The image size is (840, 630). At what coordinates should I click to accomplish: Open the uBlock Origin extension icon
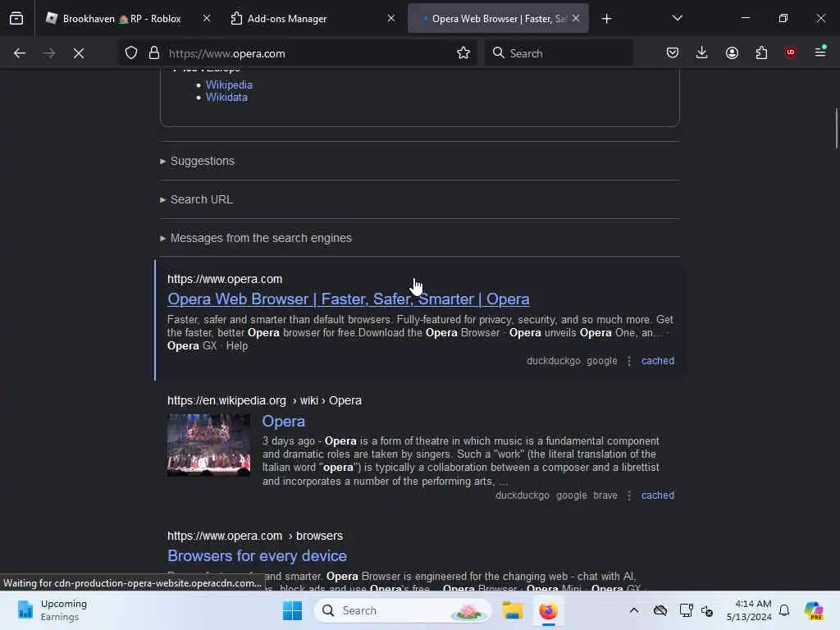790,52
